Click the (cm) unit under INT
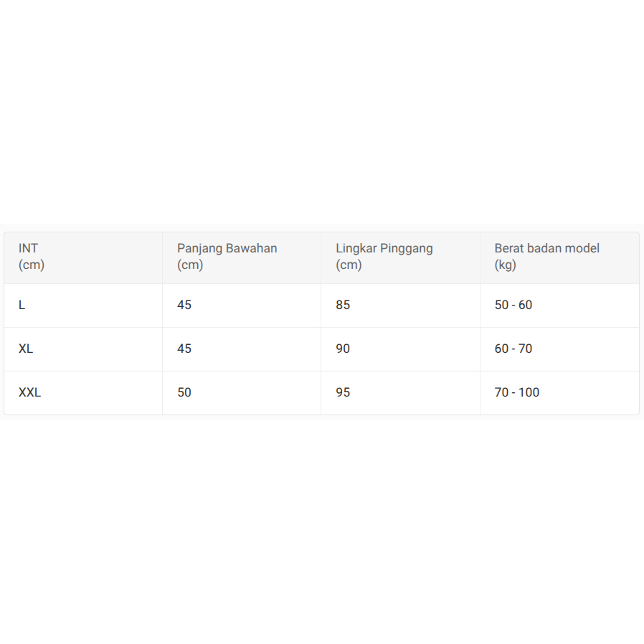 [x=32, y=265]
